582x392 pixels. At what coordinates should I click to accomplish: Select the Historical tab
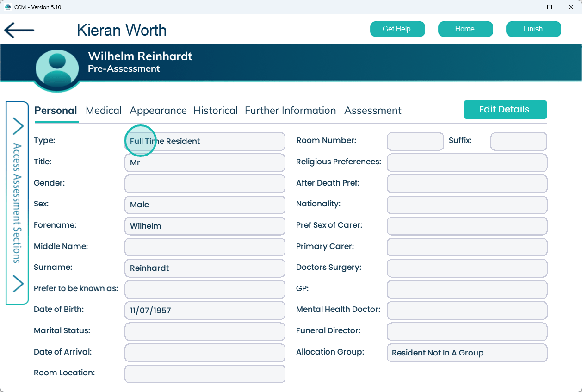tap(215, 111)
